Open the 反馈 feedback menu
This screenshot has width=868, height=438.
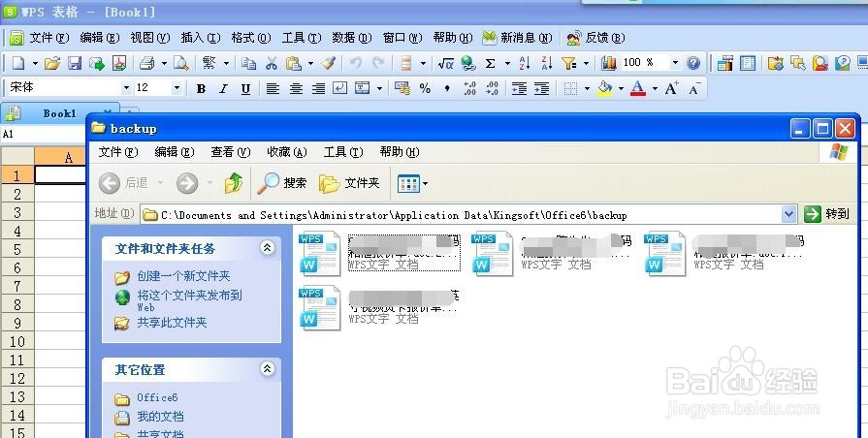coord(596,38)
